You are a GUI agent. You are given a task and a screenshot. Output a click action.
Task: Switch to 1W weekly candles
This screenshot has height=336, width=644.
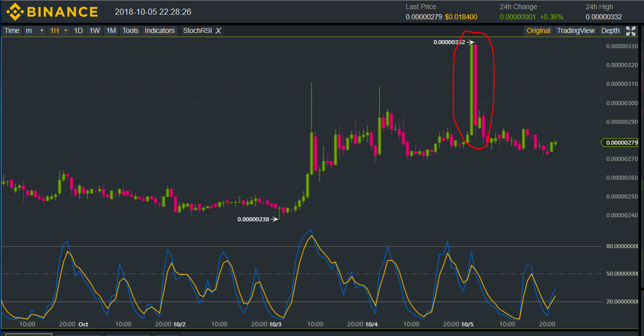pyautogui.click(x=94, y=30)
